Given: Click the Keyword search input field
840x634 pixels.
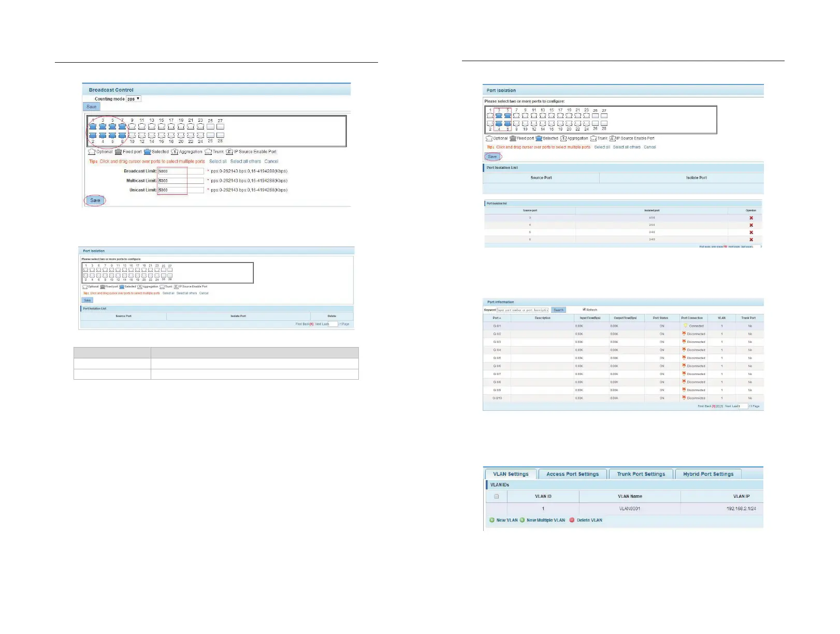Looking at the screenshot, I should click(x=523, y=310).
